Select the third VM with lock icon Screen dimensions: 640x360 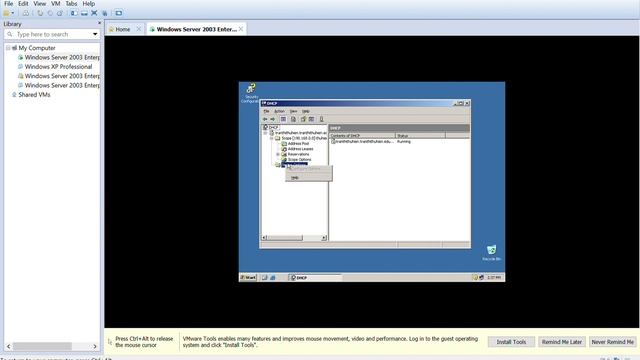point(62,76)
